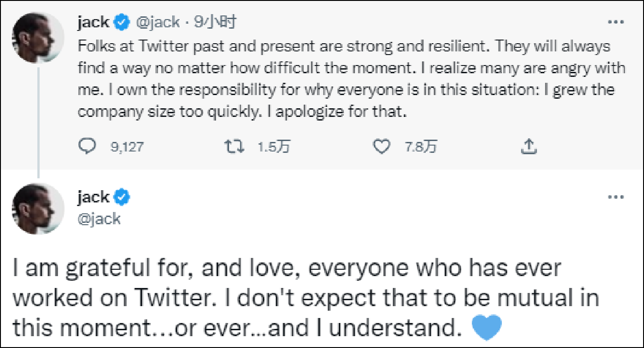Click the 1.5万 retweet count
644x348 pixels.
click(x=273, y=146)
